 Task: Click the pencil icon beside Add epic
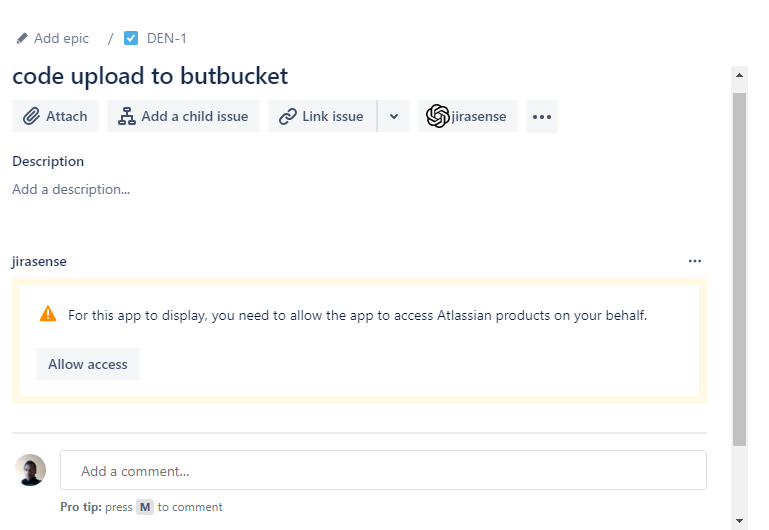point(22,39)
